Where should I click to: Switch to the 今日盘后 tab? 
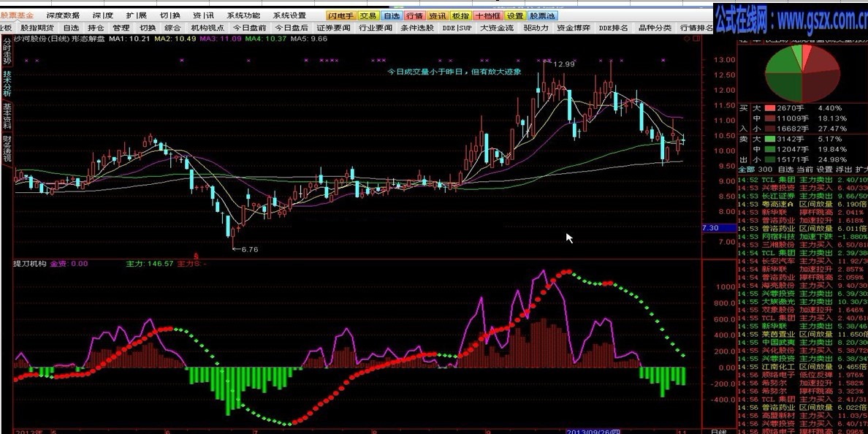292,28
